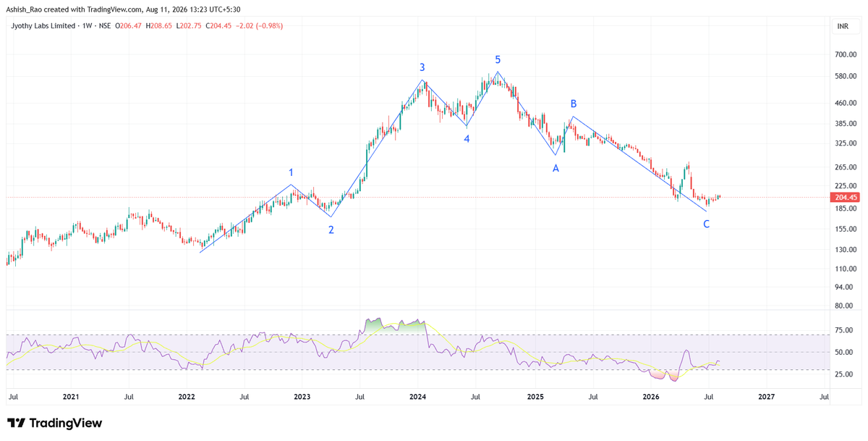Click the high value H208.65
This screenshot has height=441, width=868.
pos(160,25)
